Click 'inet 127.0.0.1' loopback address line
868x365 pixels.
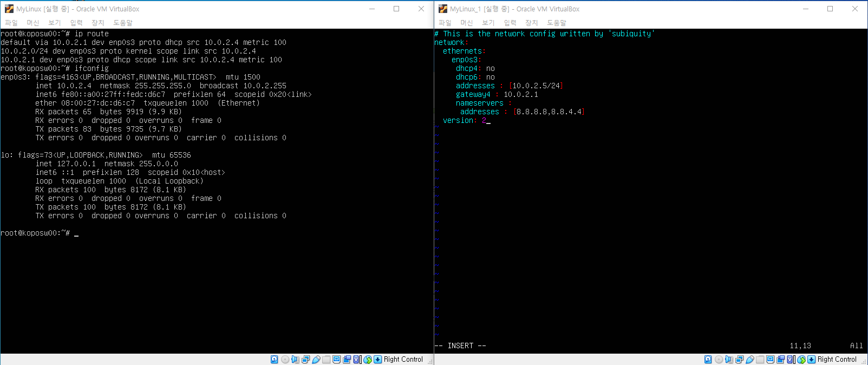click(x=107, y=164)
